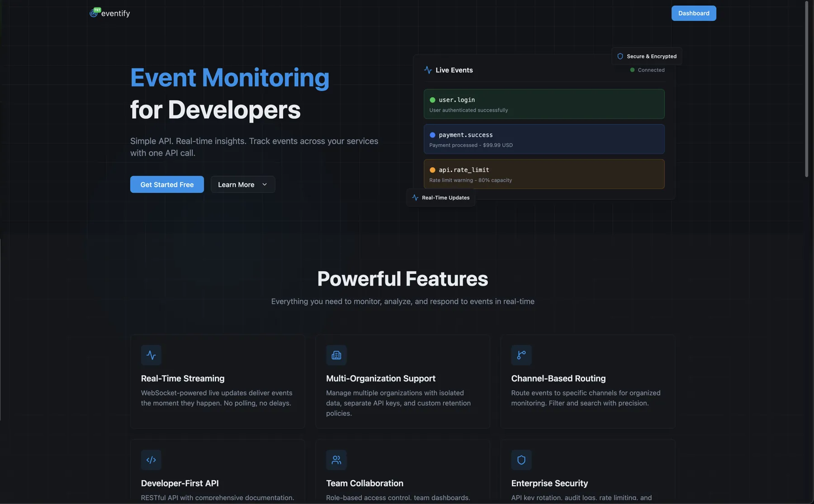Click the Multi-Organization Support card title
814x504 pixels.
pos(381,378)
